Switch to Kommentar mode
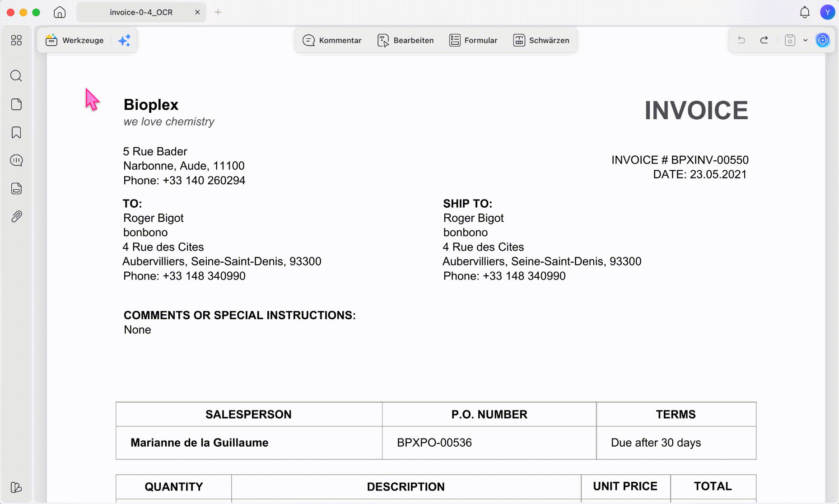The width and height of the screenshot is (839, 504). click(x=332, y=40)
